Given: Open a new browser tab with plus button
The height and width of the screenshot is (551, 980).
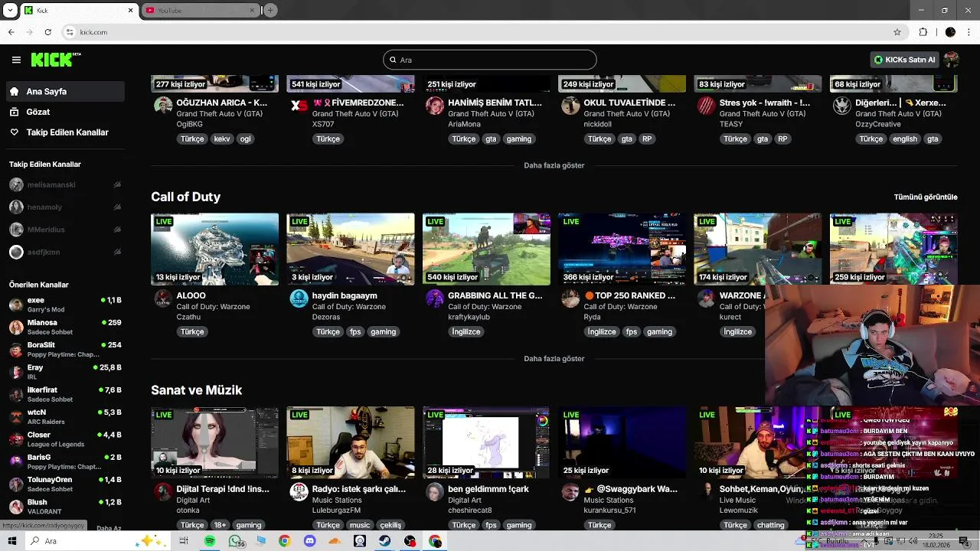Looking at the screenshot, I should click(270, 10).
